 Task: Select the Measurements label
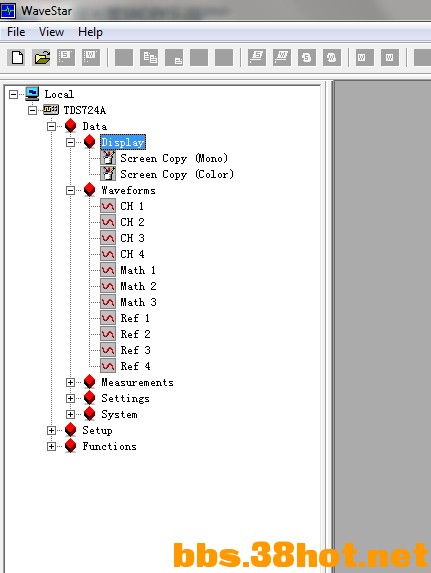point(137,382)
